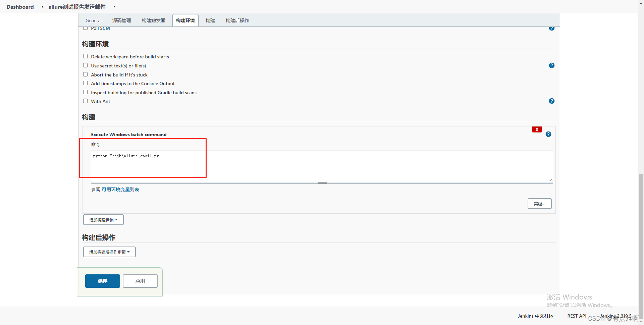The width and height of the screenshot is (644, 325).
Task: Switch to the General tab
Action: coord(94,20)
